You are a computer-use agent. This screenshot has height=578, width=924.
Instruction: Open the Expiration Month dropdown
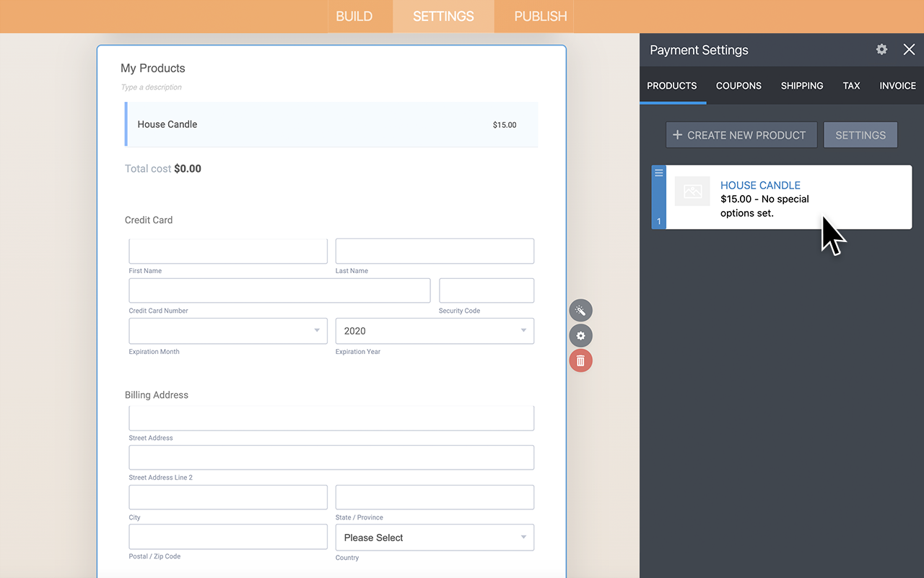[228, 331]
